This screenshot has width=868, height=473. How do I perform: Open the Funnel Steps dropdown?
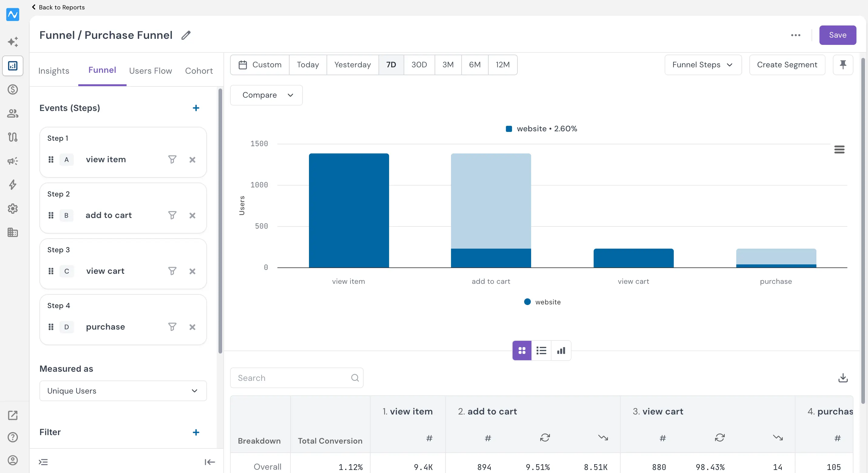coord(703,65)
